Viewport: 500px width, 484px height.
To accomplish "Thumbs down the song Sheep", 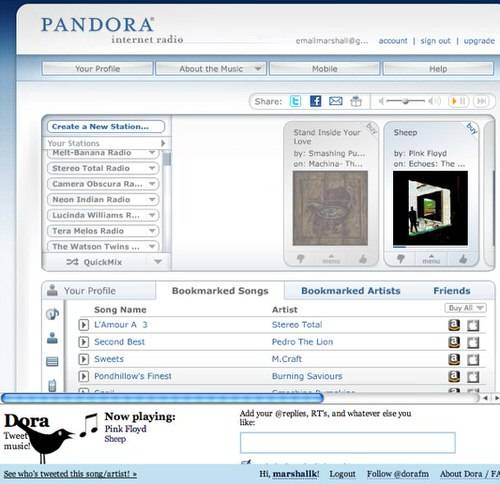I will click(x=400, y=259).
